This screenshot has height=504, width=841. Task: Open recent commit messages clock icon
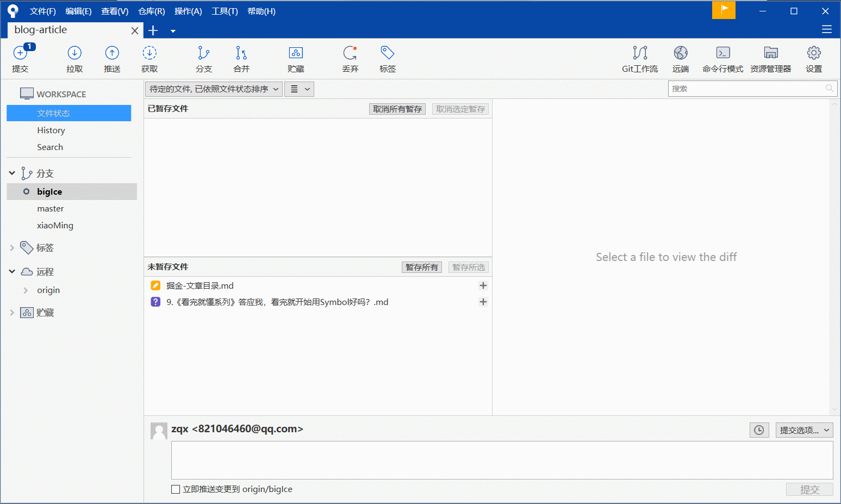[759, 430]
